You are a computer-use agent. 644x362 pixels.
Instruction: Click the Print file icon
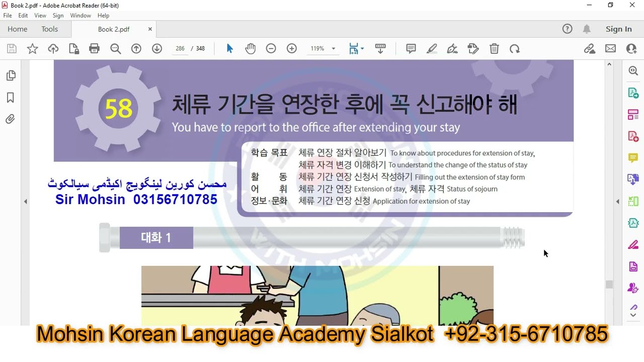[94, 49]
